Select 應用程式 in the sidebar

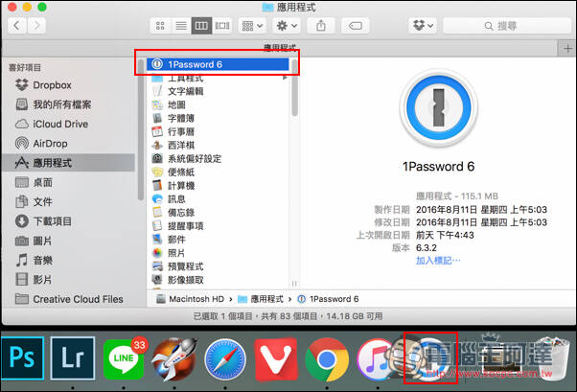click(68, 163)
